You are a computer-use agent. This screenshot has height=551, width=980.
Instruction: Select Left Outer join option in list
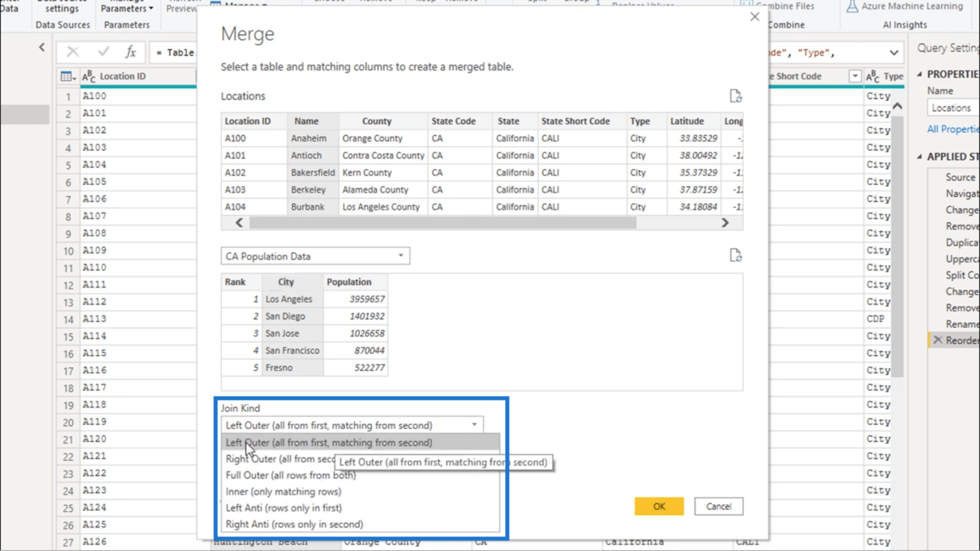[x=360, y=443]
